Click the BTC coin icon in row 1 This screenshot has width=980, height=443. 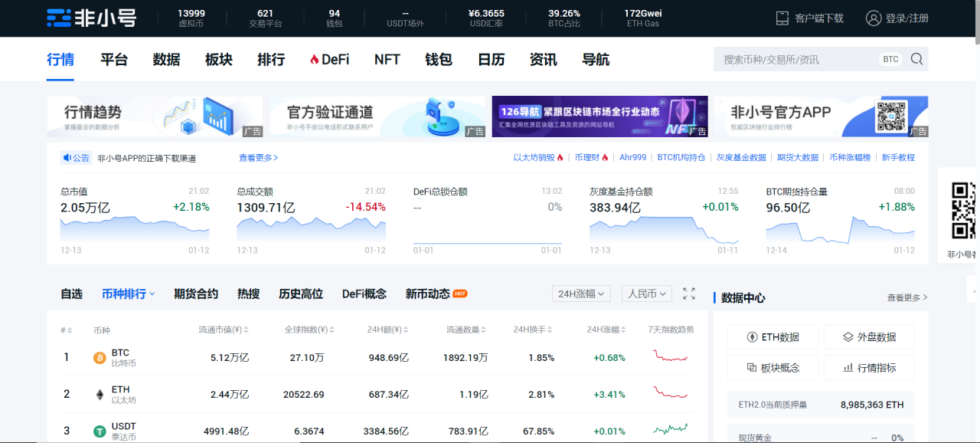[100, 358]
